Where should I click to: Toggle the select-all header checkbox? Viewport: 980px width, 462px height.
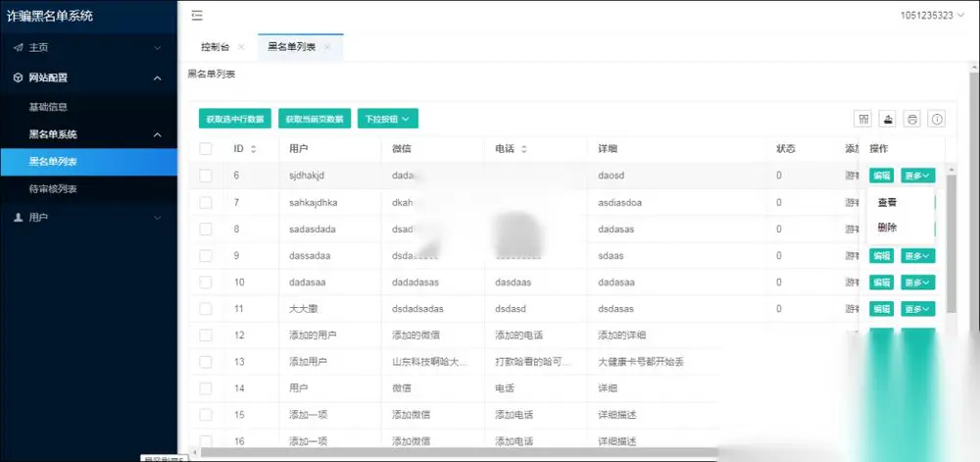[206, 149]
